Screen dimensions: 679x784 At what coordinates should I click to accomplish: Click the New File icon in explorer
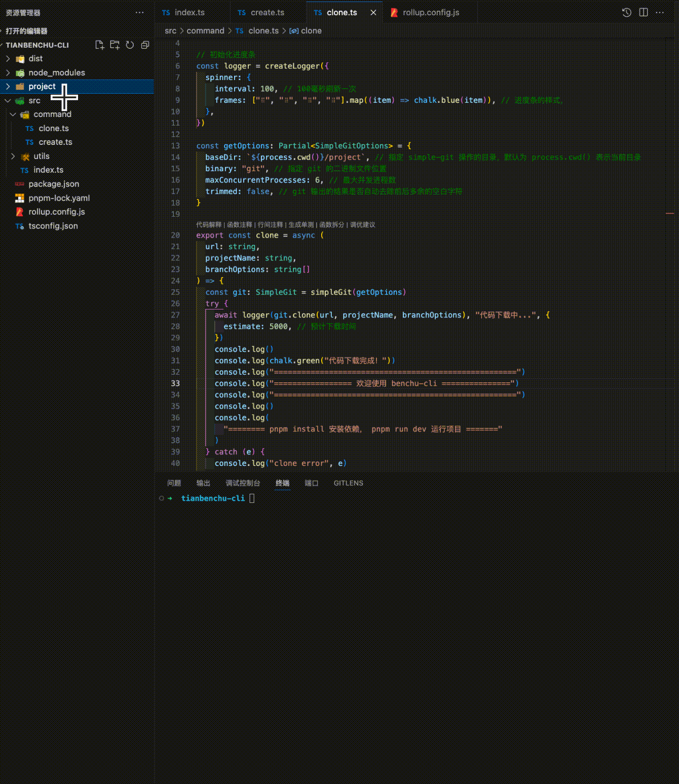[100, 45]
